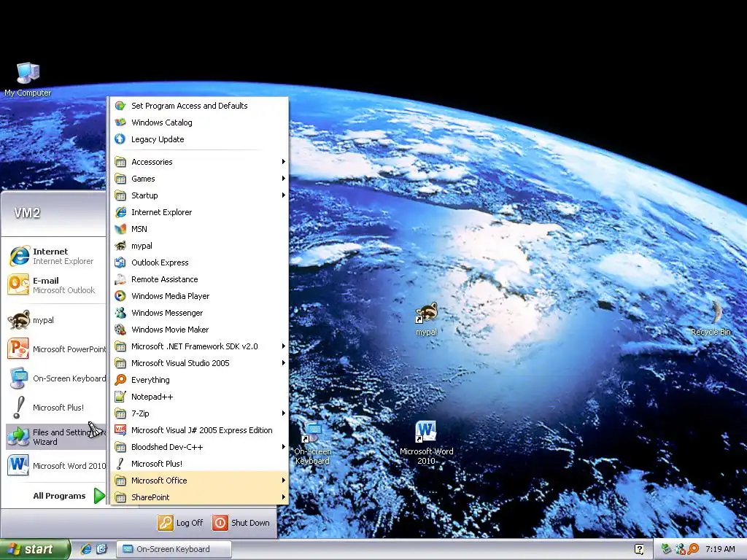Open the Recycle Bin desktop icon
Screen dimensions: 747x560
point(711,317)
